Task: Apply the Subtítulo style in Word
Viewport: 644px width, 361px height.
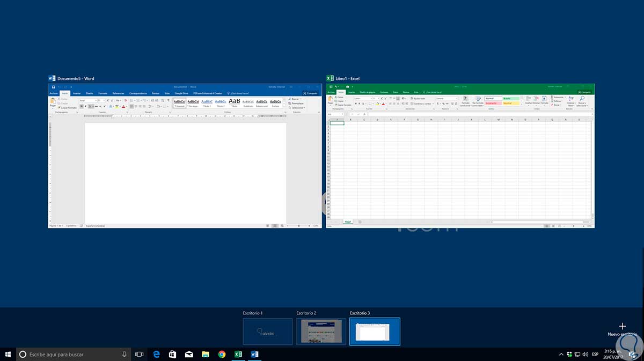Action: (248, 102)
